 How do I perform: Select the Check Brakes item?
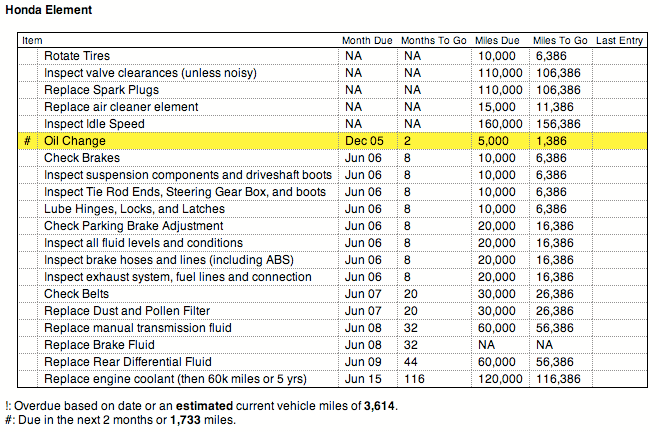[x=82, y=158]
